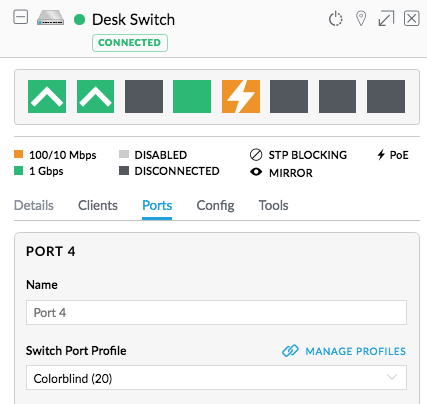Select disconnected port 8 square
The image size is (427, 404).
[x=386, y=96]
